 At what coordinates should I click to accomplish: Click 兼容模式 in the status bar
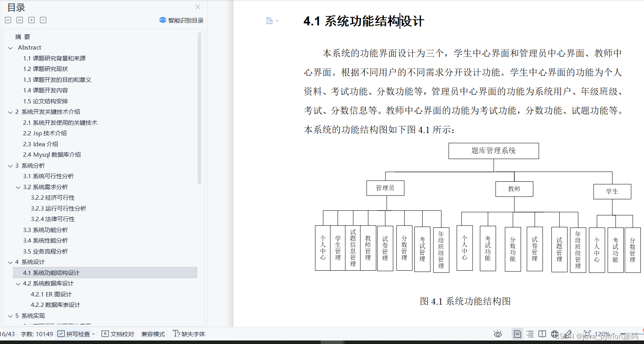tap(153, 334)
